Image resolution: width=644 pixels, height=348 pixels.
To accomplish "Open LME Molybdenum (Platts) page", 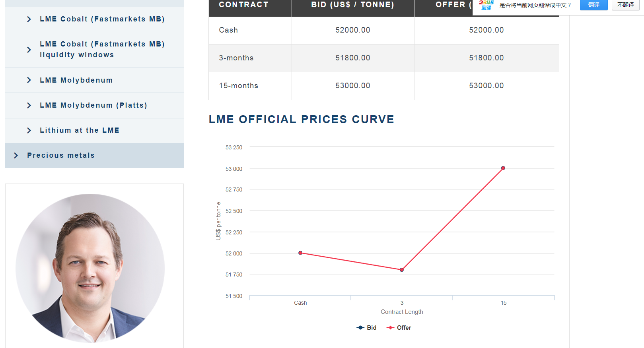I will (93, 105).
